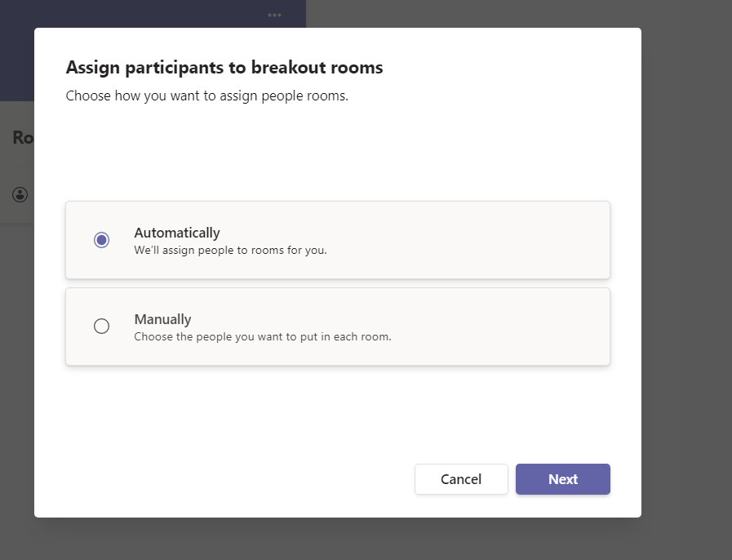Open the three-dot more options menu
732x560 pixels.
(274, 15)
